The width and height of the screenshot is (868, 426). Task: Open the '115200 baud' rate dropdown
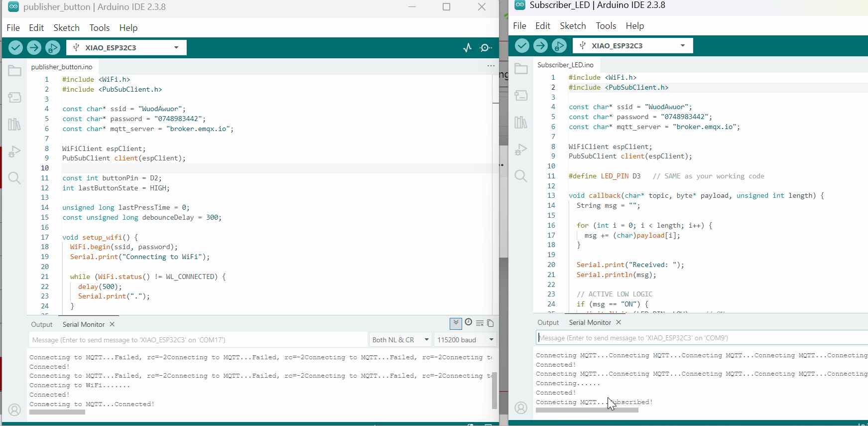(x=466, y=340)
